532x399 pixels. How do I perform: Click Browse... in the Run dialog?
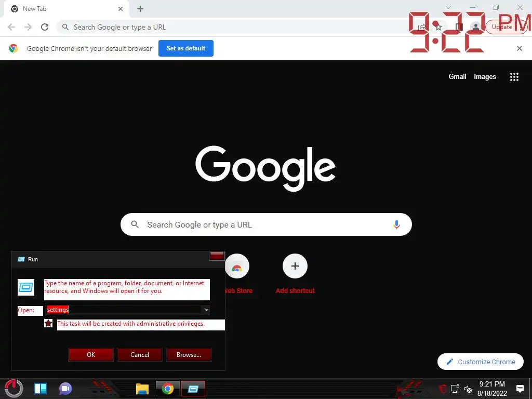pos(189,354)
